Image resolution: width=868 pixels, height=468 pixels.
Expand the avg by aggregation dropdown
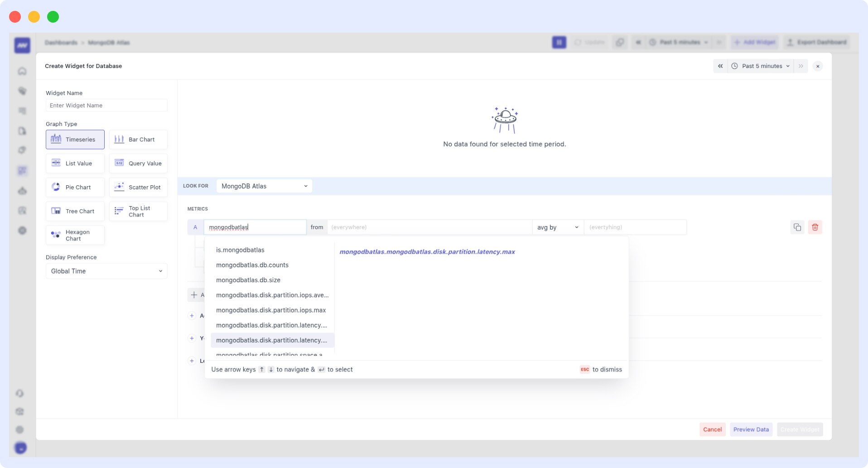coord(558,227)
